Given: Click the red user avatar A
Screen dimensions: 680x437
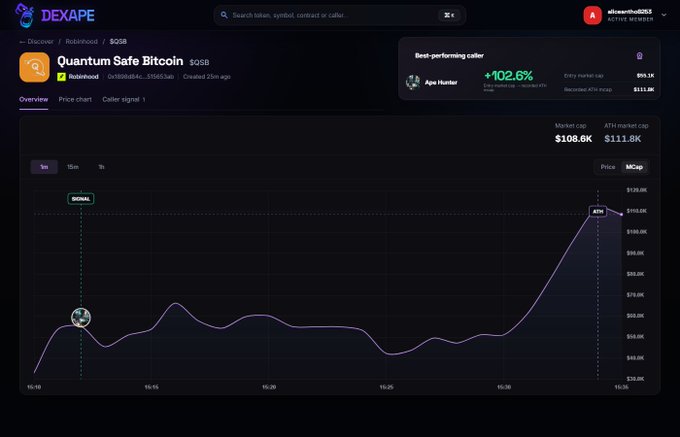Looking at the screenshot, I should tap(592, 15).
